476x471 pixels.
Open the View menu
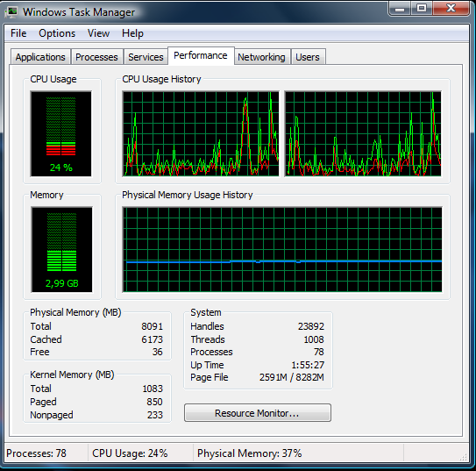98,33
